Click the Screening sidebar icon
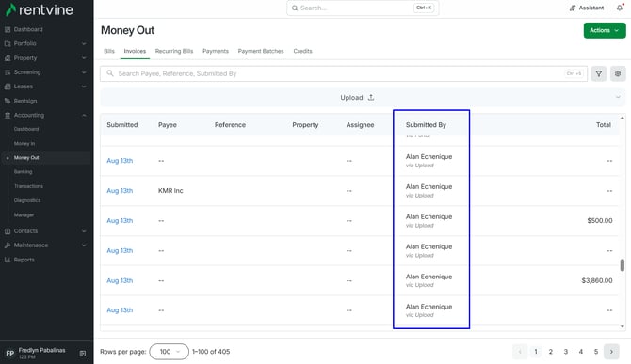 (x=8, y=72)
